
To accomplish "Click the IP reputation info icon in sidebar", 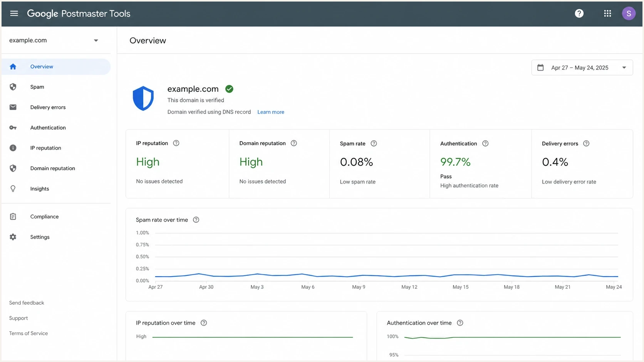I will (x=13, y=148).
